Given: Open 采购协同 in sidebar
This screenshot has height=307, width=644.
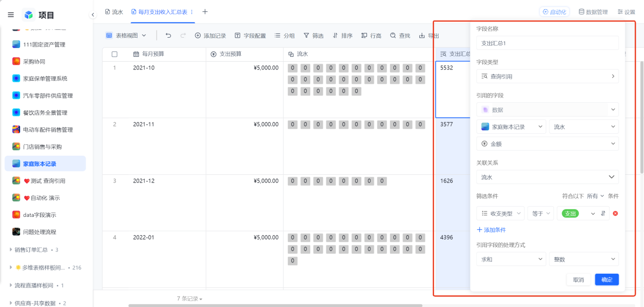Looking at the screenshot, I should pos(45,61).
